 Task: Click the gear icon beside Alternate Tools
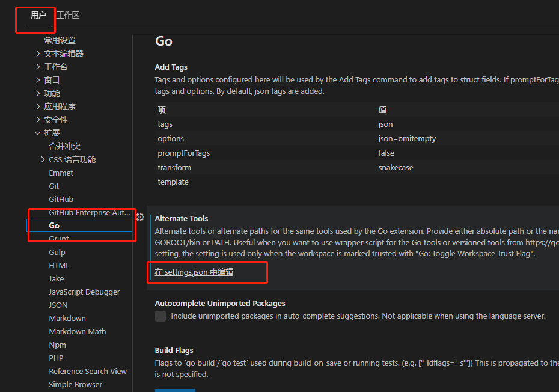pos(140,217)
